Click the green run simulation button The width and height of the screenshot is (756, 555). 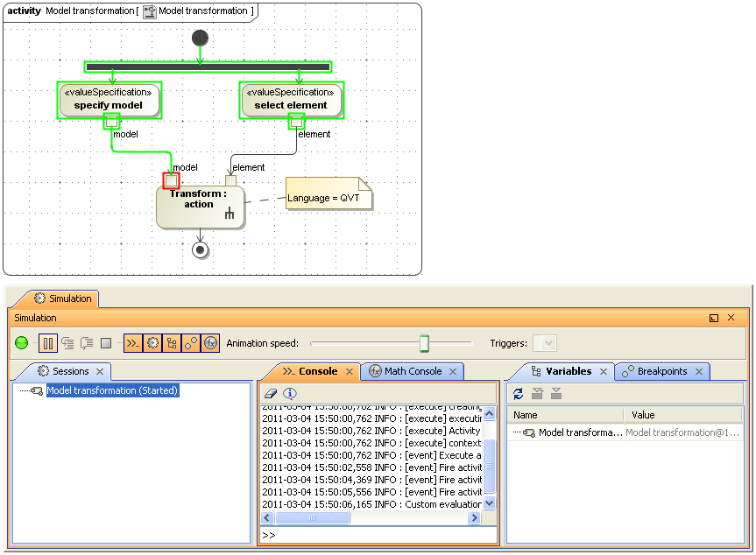click(x=22, y=343)
